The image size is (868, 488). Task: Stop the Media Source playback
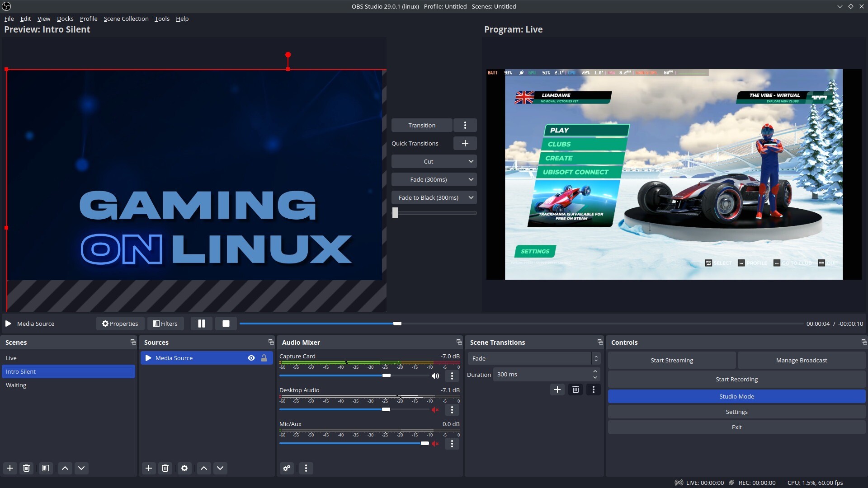(x=226, y=324)
